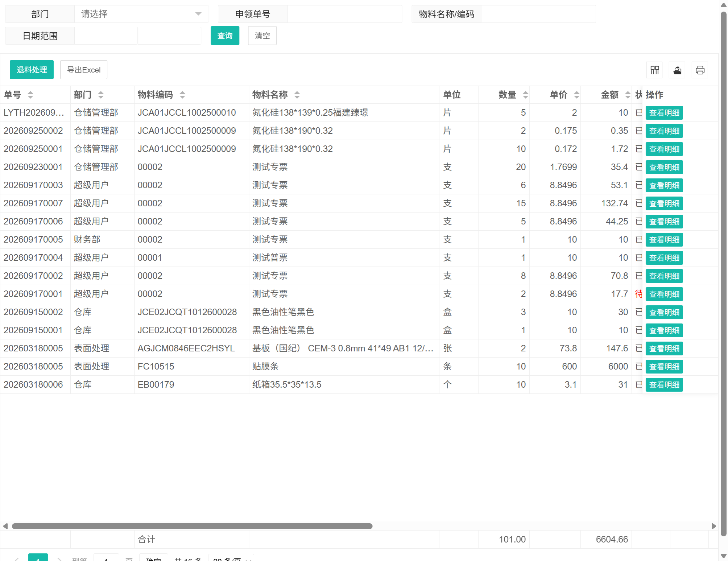View details for order 202609170006
Screen dimensions: 728x561
click(664, 222)
